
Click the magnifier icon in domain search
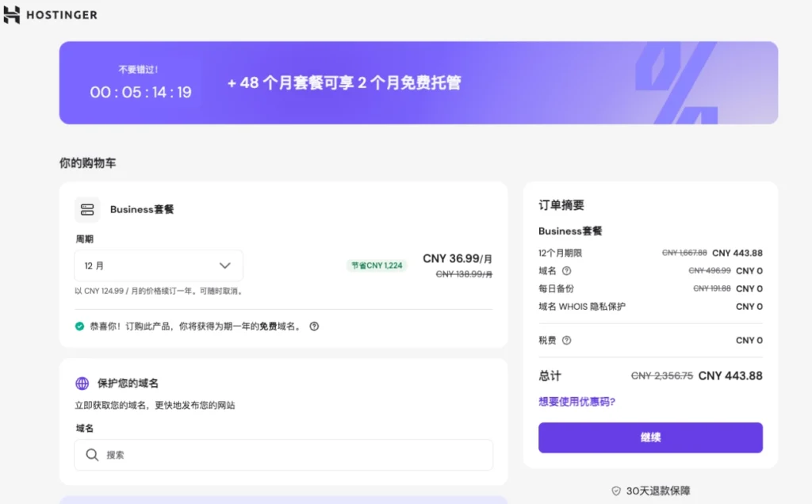click(92, 455)
